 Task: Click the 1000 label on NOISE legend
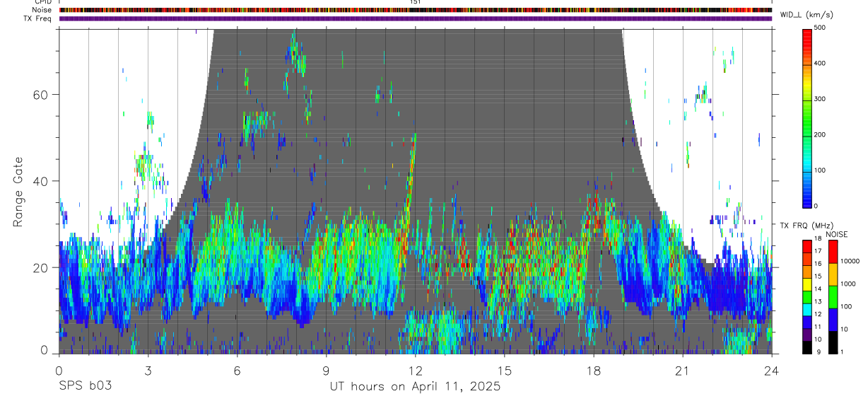[x=848, y=284]
